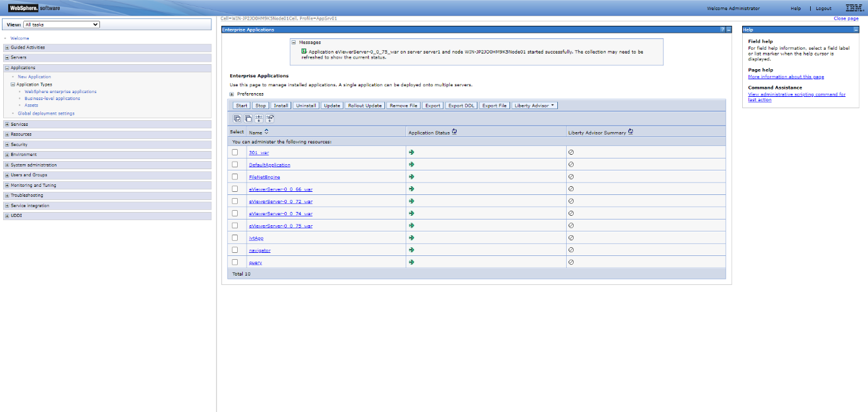Open the FileNetEngine application link
The width and height of the screenshot is (868, 412).
pyautogui.click(x=264, y=177)
